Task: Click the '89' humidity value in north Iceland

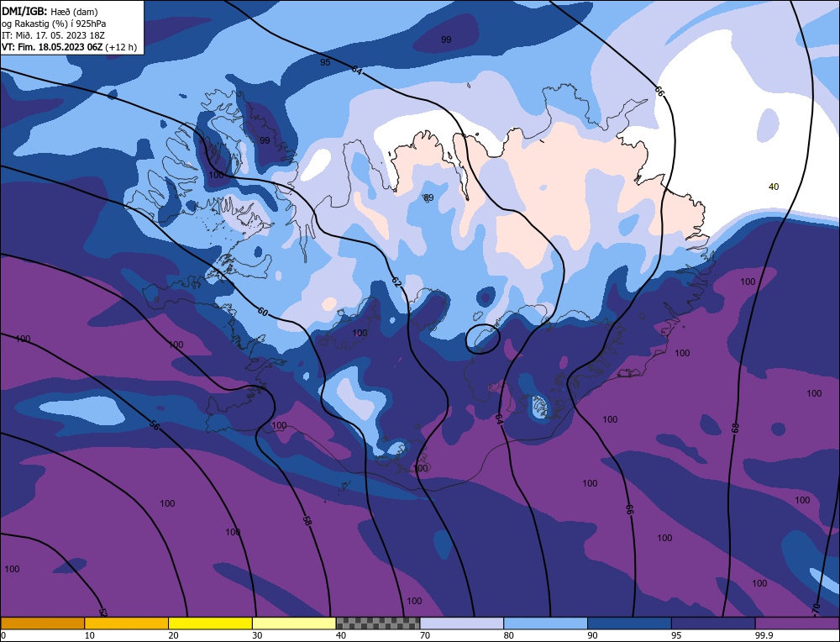Action: [428, 197]
